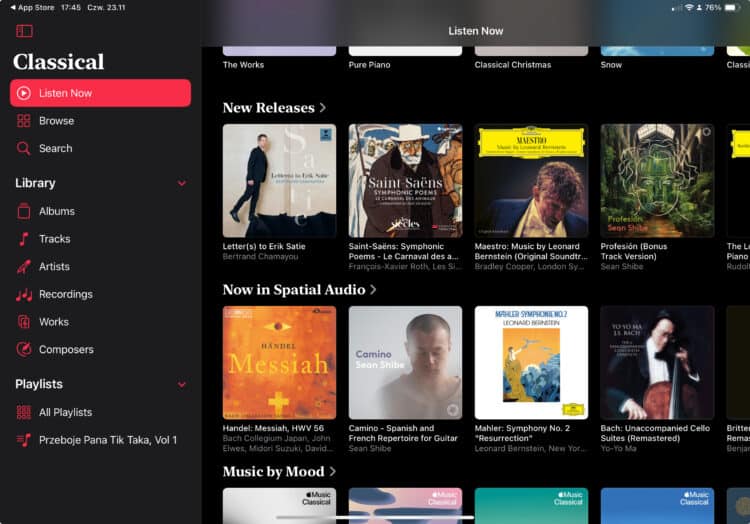Open Recordings in the sidebar
The image size is (750, 524).
tap(100, 295)
